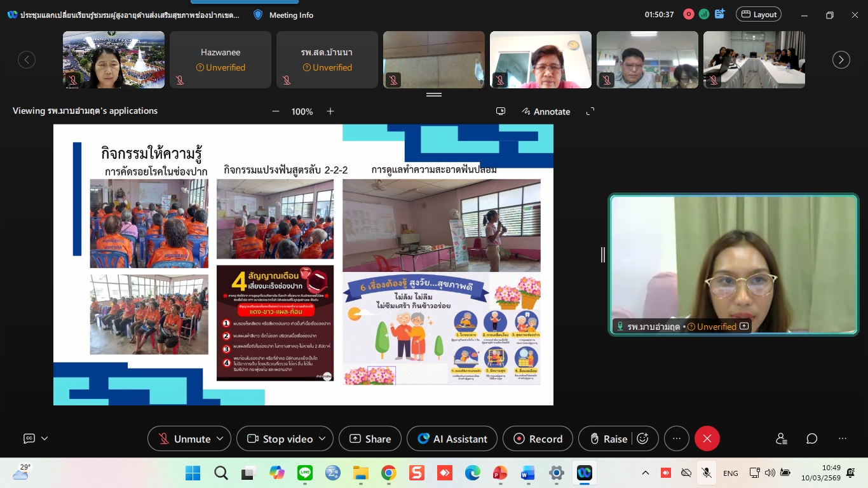Open the chat panel icon
The width and height of the screenshot is (868, 488).
point(811,438)
